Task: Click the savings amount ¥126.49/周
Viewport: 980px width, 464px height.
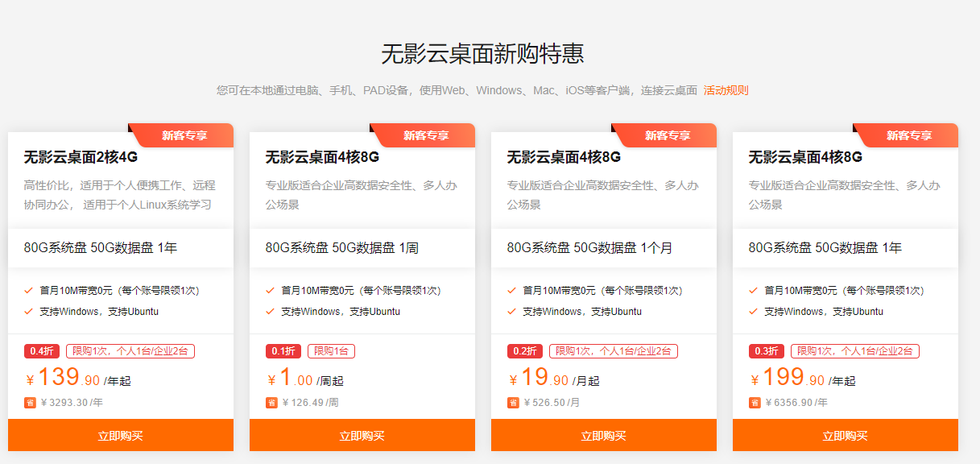Action: (310, 403)
